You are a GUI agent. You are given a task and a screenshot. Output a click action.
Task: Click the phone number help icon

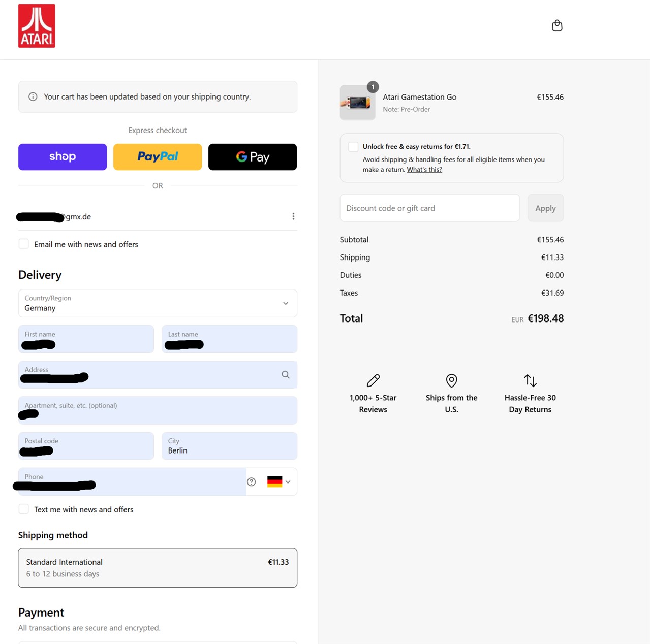(251, 481)
